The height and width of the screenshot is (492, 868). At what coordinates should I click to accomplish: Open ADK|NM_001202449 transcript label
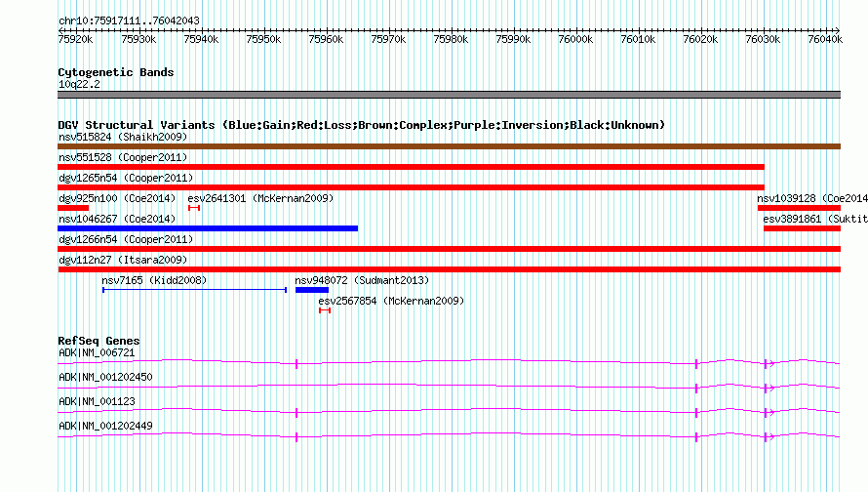(105, 426)
